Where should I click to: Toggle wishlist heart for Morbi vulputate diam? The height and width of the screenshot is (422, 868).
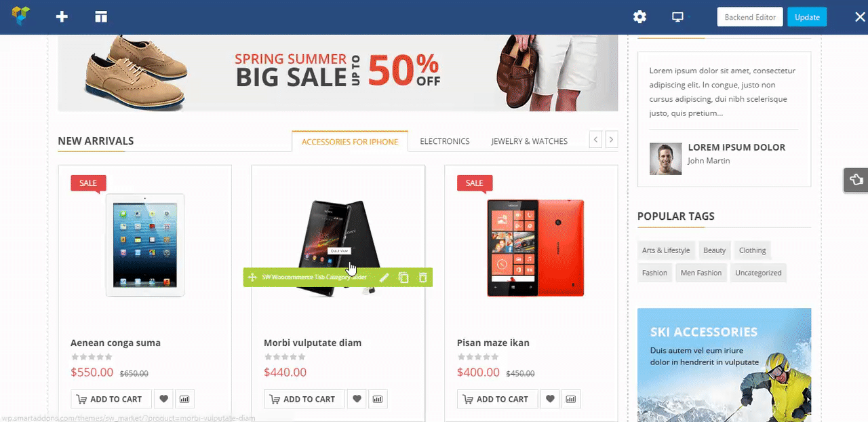(x=357, y=399)
